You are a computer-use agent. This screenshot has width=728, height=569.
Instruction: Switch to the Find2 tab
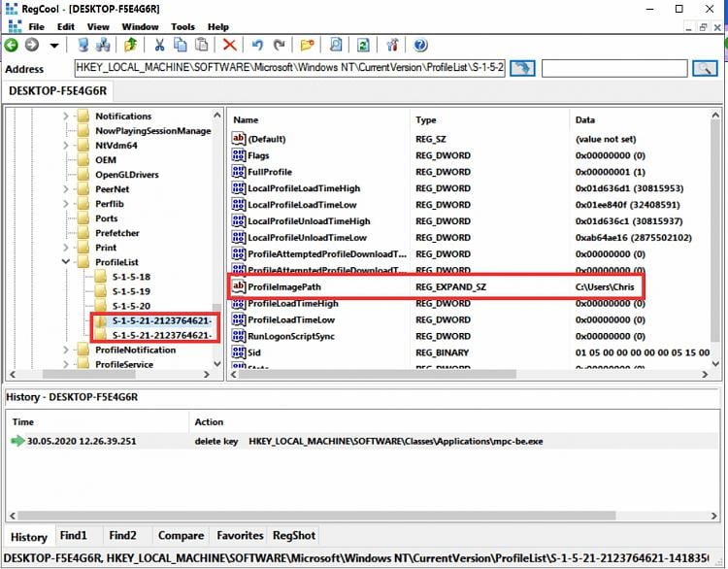tap(122, 536)
